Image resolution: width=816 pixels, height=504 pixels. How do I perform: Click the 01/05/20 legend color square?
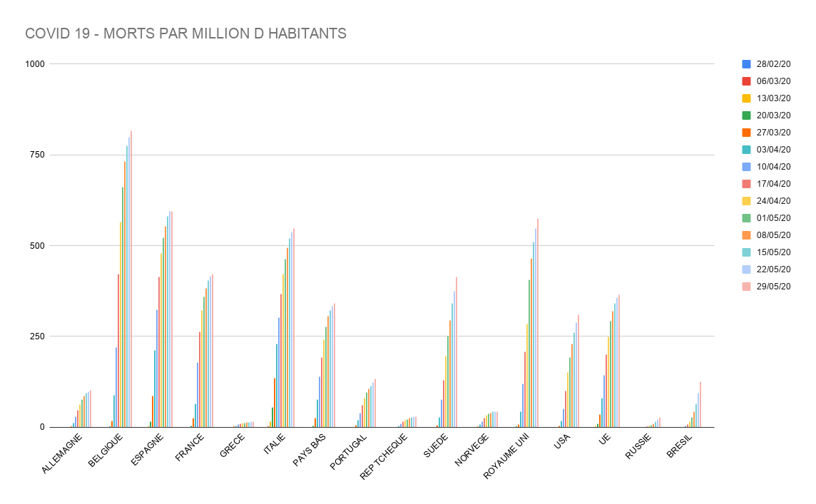click(x=747, y=218)
